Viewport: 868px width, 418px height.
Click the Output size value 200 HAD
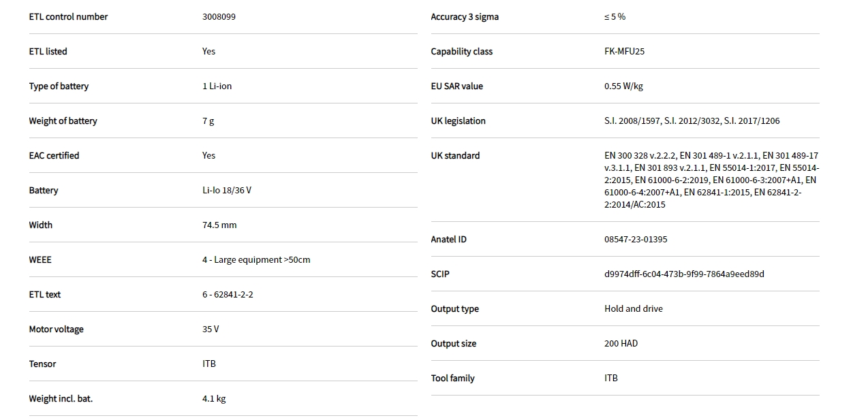pyautogui.click(x=621, y=344)
